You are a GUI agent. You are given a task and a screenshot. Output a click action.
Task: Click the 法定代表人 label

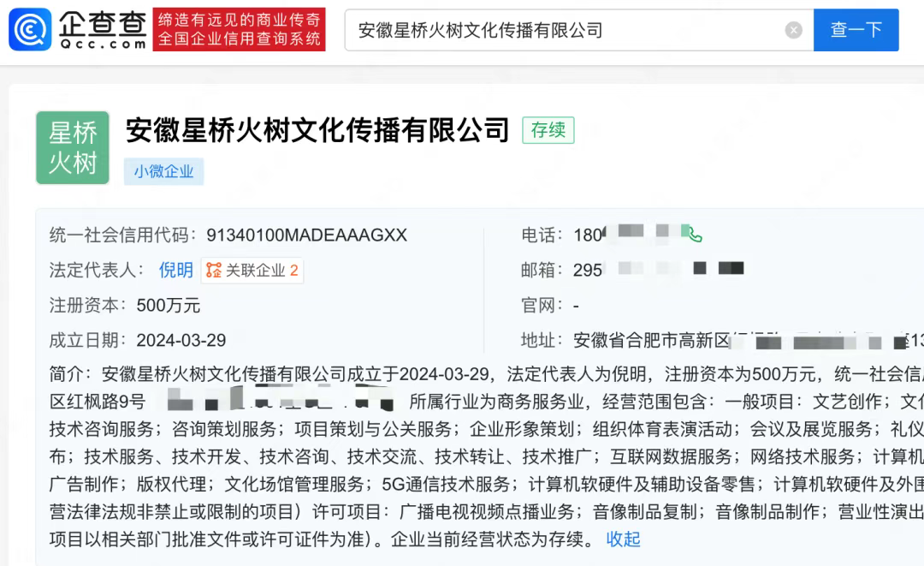pyautogui.click(x=96, y=270)
